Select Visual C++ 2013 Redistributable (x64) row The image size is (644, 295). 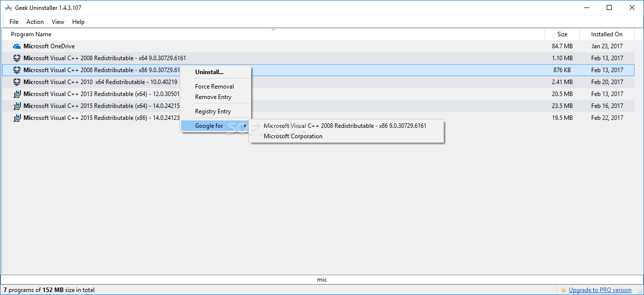pyautogui.click(x=318, y=94)
